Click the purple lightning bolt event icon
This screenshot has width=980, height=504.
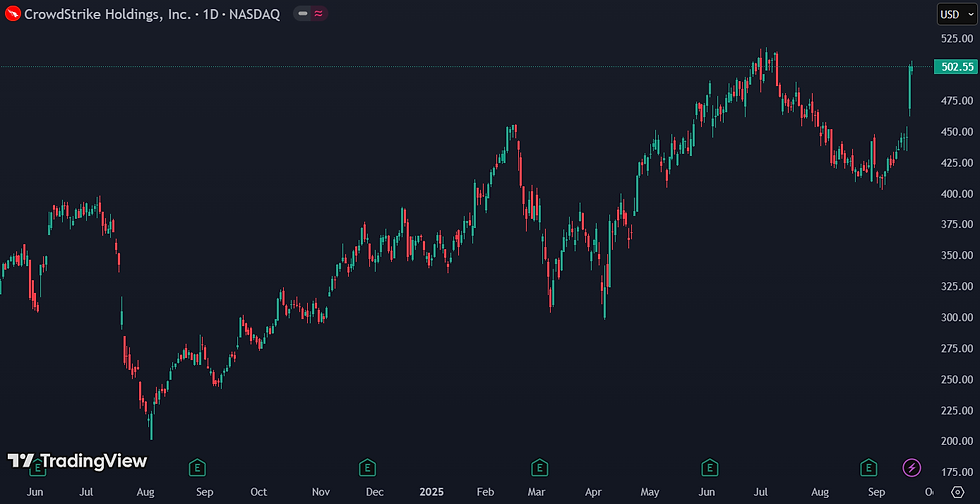[912, 466]
